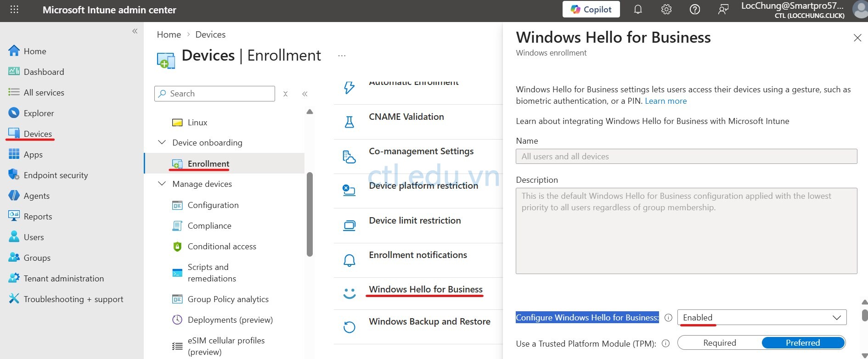Click the Copilot button
This screenshot has width=868, height=359.
(591, 9)
